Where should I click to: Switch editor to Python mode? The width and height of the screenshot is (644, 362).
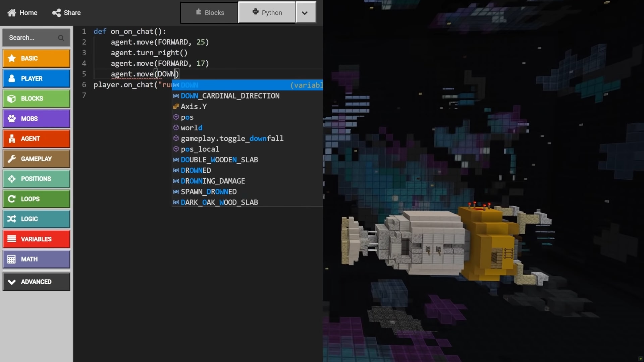[x=267, y=13]
